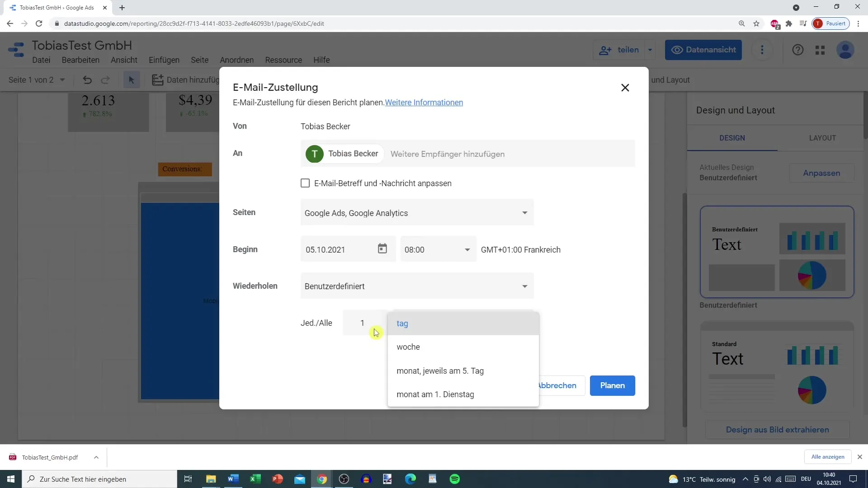Viewport: 868px width, 488px height.
Task: Select the Standard design theme thumbnail
Action: click(x=777, y=366)
